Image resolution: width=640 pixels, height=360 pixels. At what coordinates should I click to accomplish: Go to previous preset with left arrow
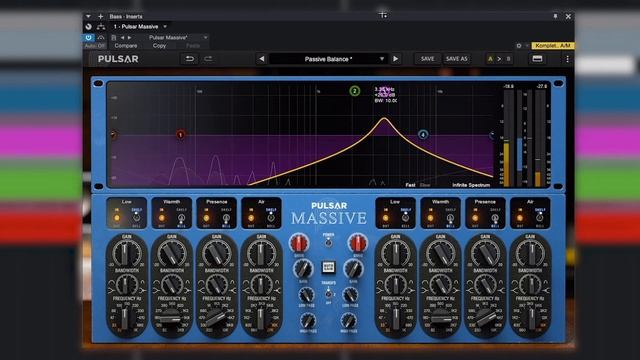click(x=262, y=59)
